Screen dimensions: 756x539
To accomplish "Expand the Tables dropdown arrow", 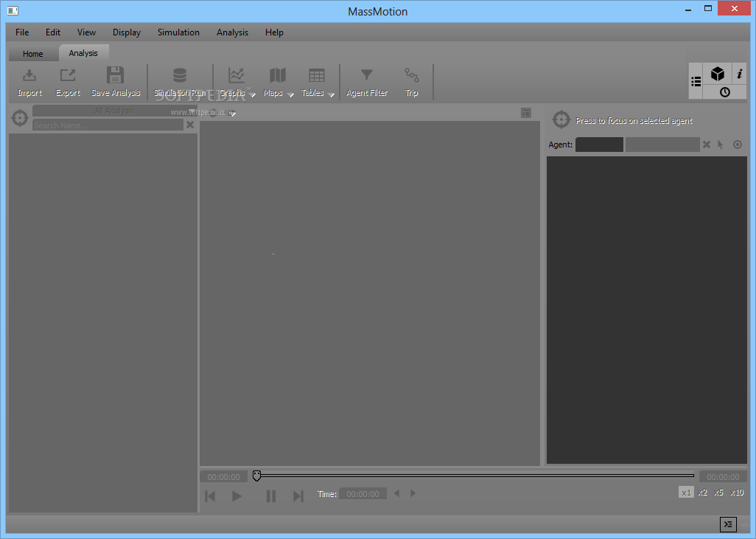I will tap(331, 94).
